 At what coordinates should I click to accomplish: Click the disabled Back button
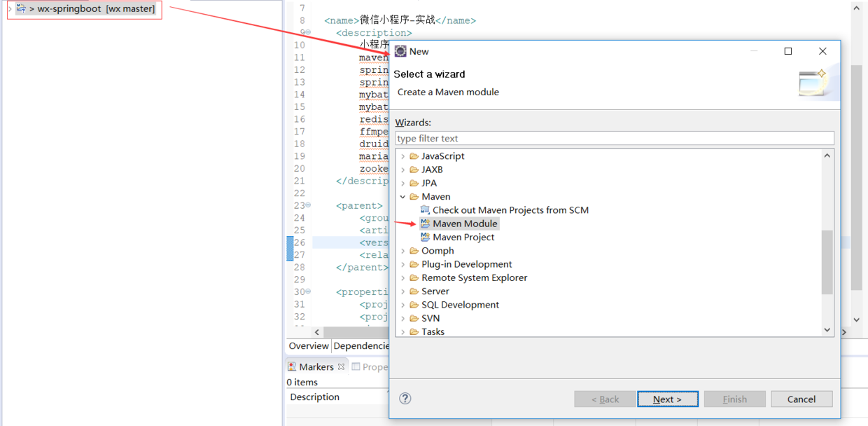[605, 399]
